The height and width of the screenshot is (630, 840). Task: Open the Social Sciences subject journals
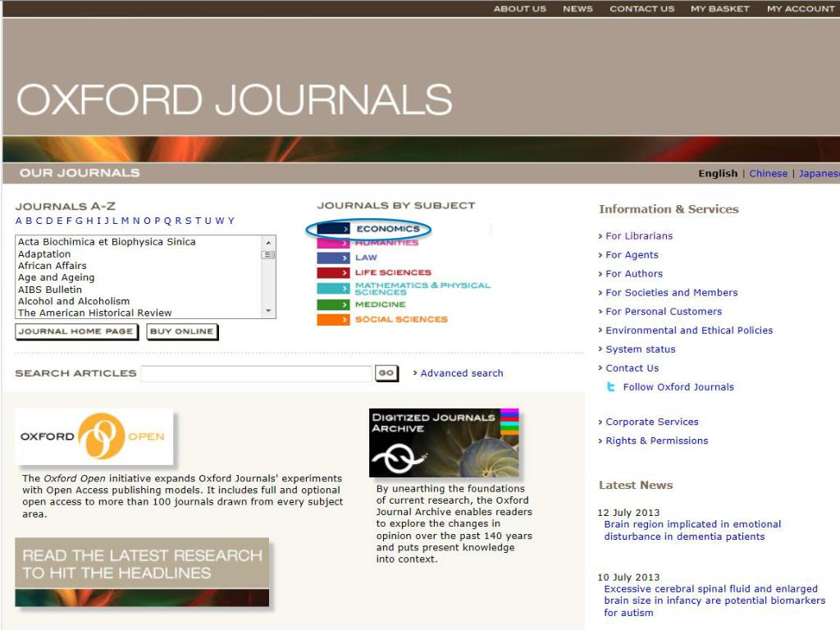(x=400, y=320)
